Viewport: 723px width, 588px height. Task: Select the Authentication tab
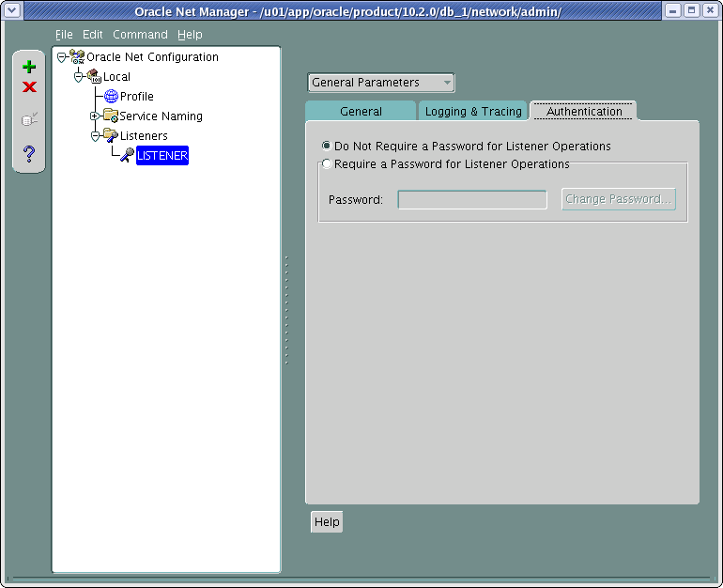pos(584,111)
